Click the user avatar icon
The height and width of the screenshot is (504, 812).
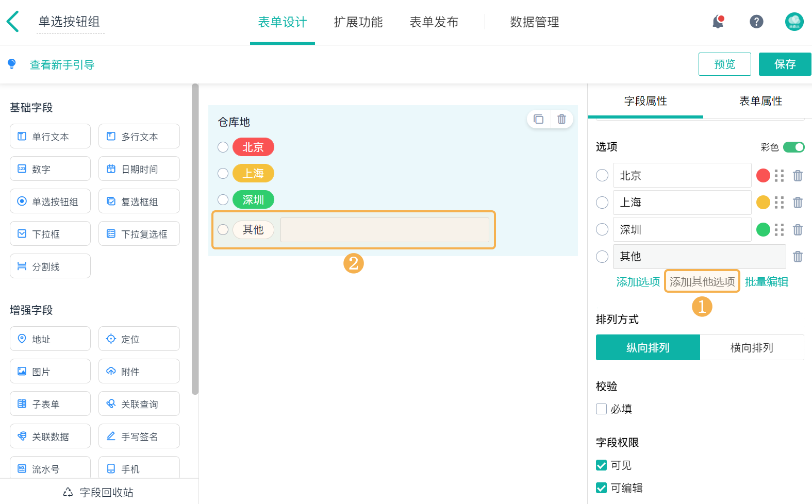coord(794,22)
